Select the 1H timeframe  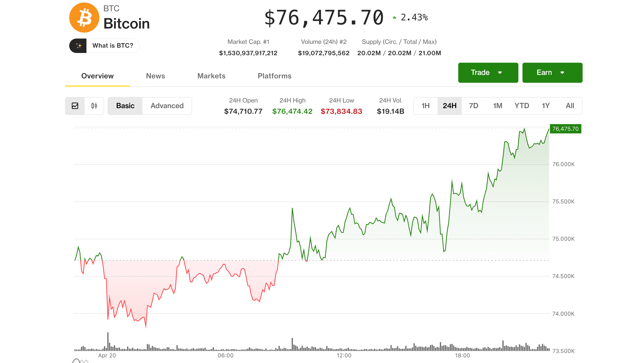tap(426, 106)
